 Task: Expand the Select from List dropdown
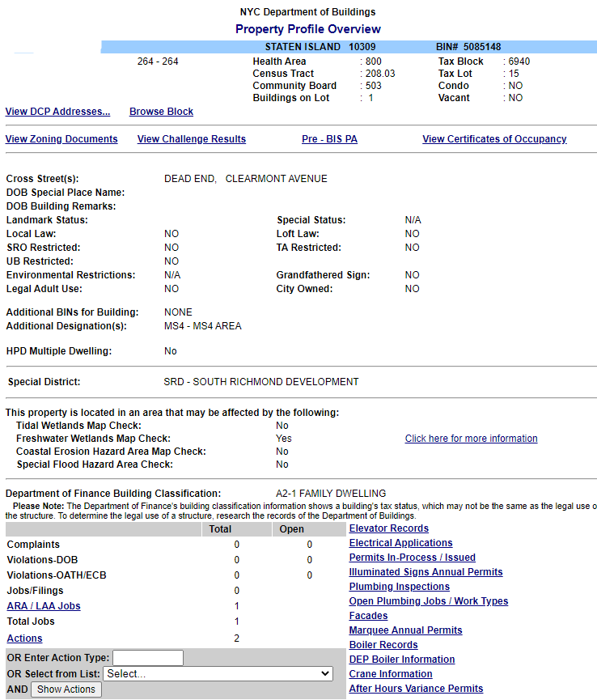coord(218,673)
